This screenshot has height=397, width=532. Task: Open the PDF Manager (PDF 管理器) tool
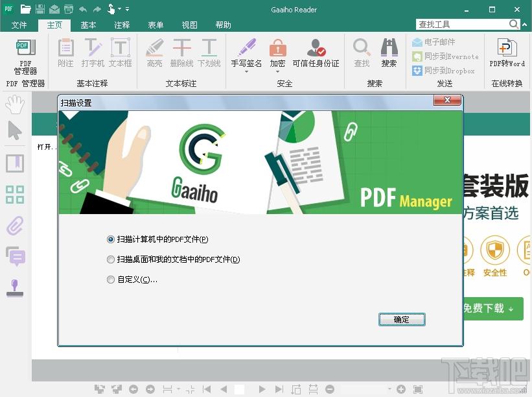tap(25, 56)
